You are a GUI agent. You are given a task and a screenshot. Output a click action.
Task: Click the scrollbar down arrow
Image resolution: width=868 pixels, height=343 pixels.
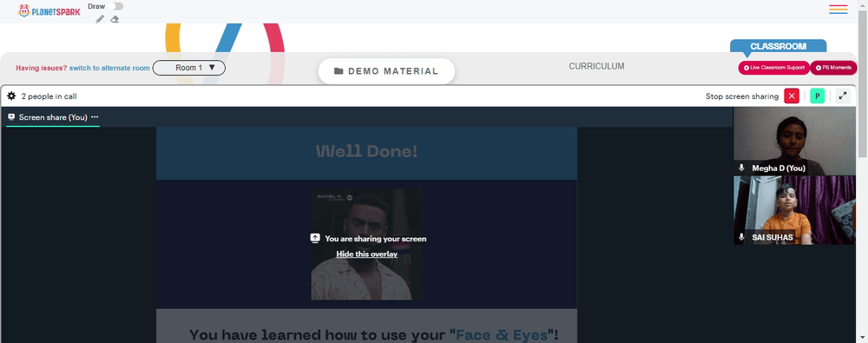pos(863,338)
